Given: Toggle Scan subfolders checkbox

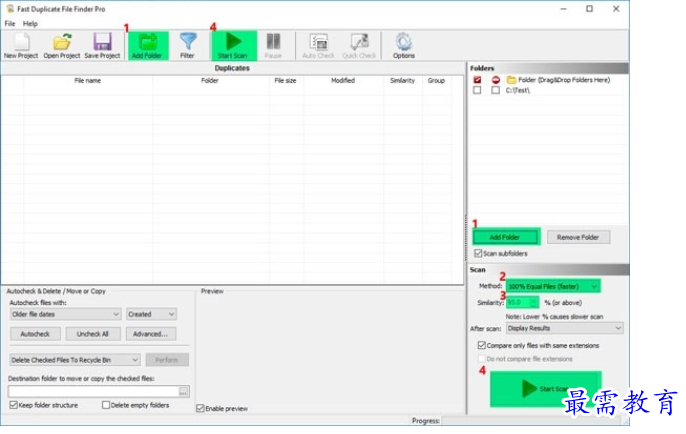Looking at the screenshot, I should 478,253.
